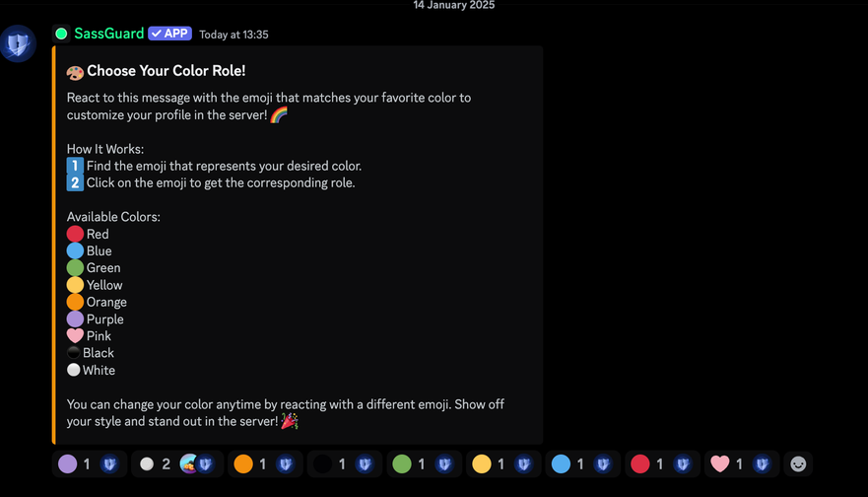Click the SassGuard shield avatar

point(18,43)
